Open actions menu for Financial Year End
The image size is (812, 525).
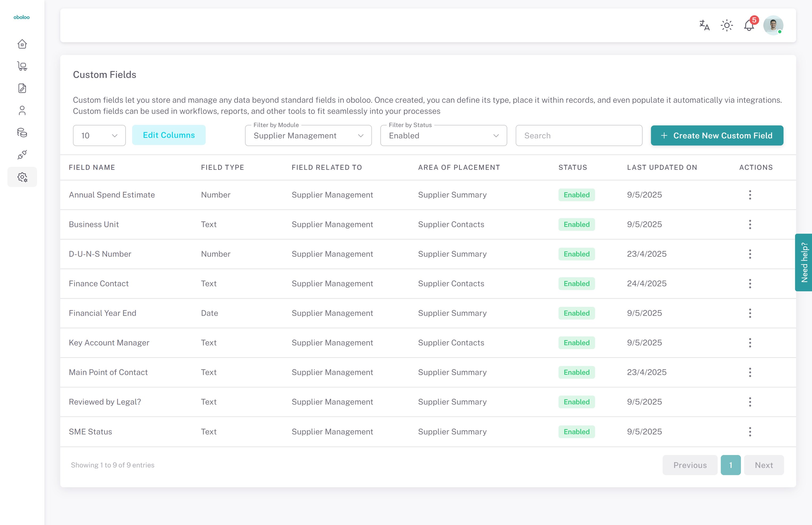[x=750, y=313]
